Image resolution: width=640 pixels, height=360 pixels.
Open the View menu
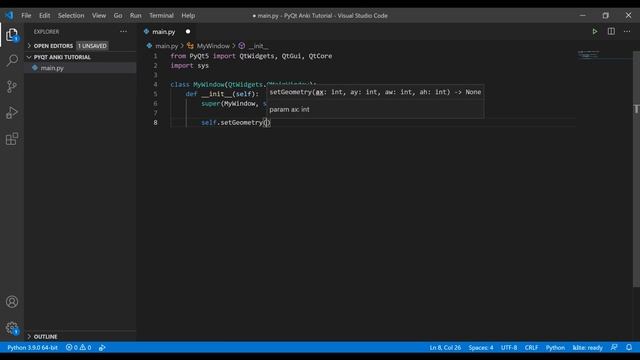(x=99, y=16)
